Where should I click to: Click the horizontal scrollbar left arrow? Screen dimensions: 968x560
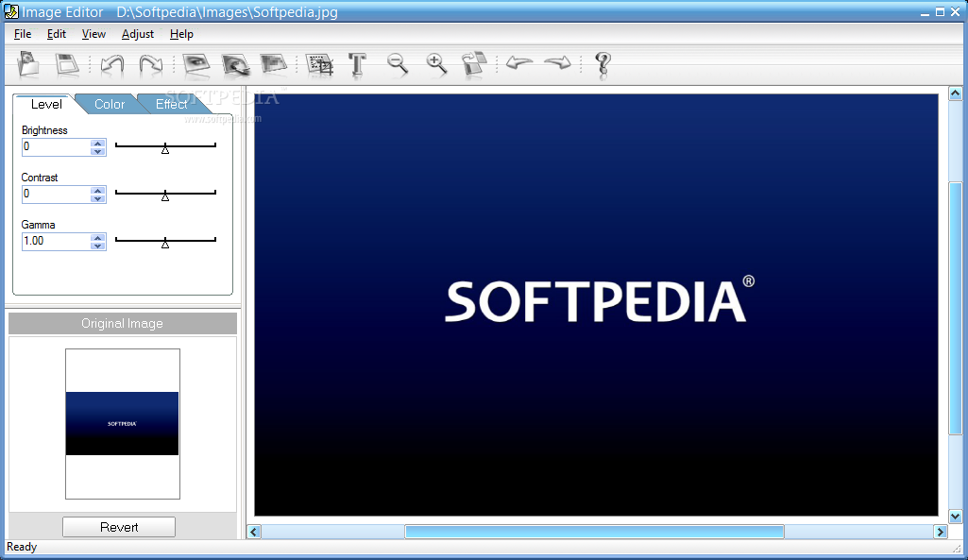254,532
